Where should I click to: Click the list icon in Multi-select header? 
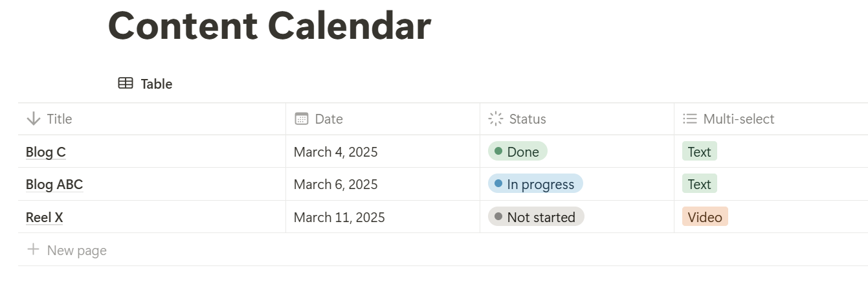coord(690,119)
